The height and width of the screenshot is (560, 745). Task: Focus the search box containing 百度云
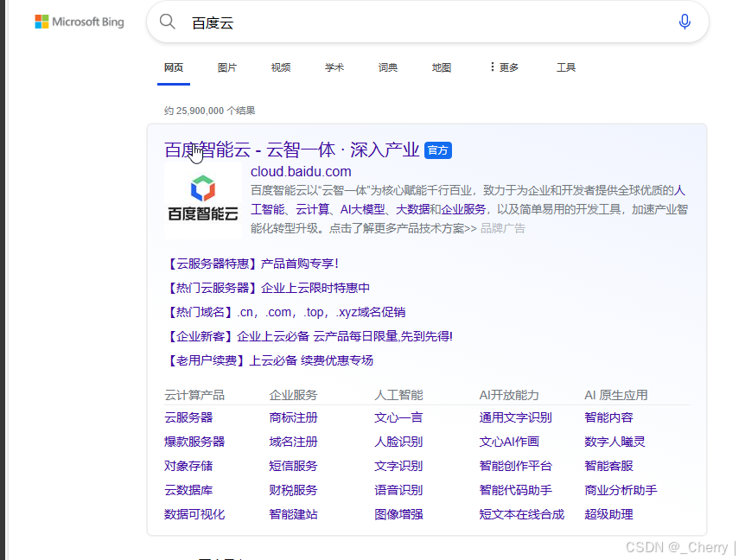[x=428, y=22]
